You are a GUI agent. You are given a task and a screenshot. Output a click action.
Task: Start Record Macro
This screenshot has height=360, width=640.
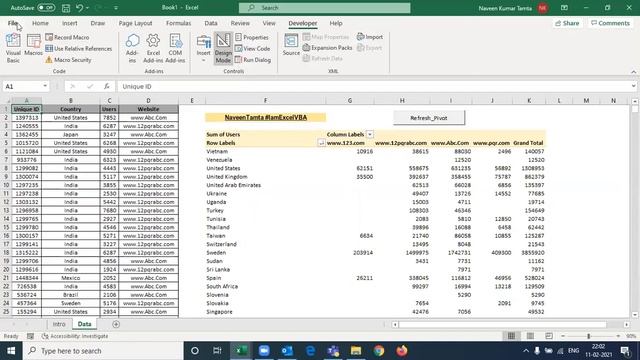pyautogui.click(x=67, y=37)
